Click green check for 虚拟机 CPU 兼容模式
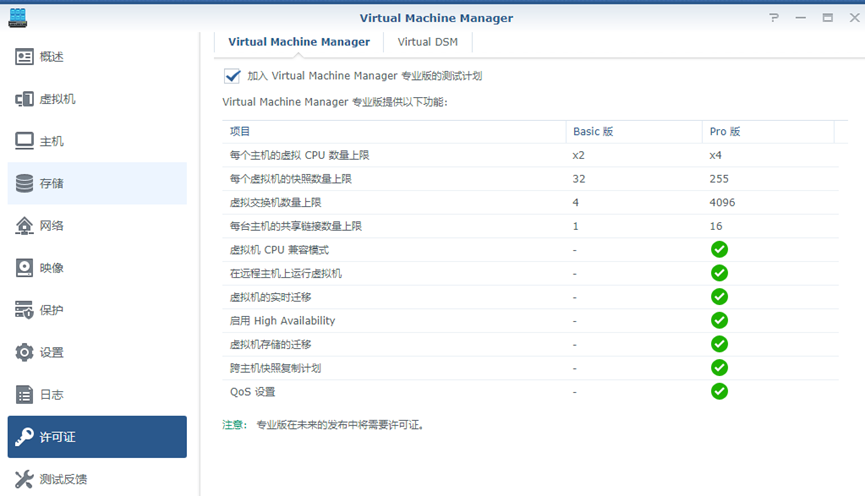865x496 pixels. (719, 249)
